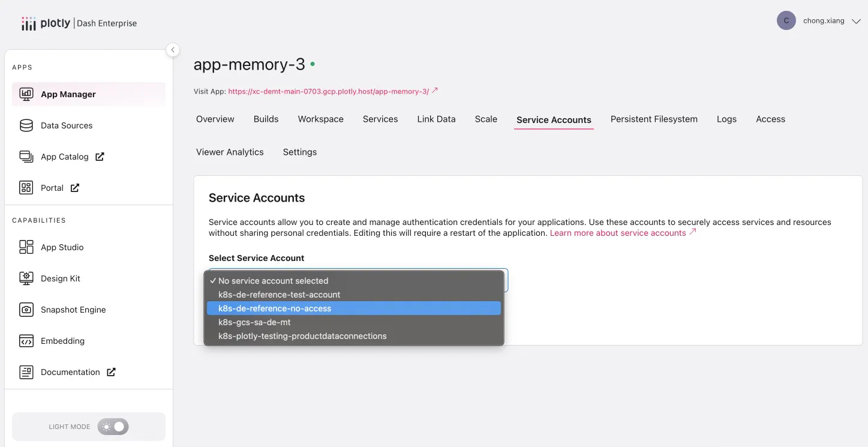Go to the Viewer Analytics tab
The width and height of the screenshot is (868, 447).
pyautogui.click(x=230, y=152)
